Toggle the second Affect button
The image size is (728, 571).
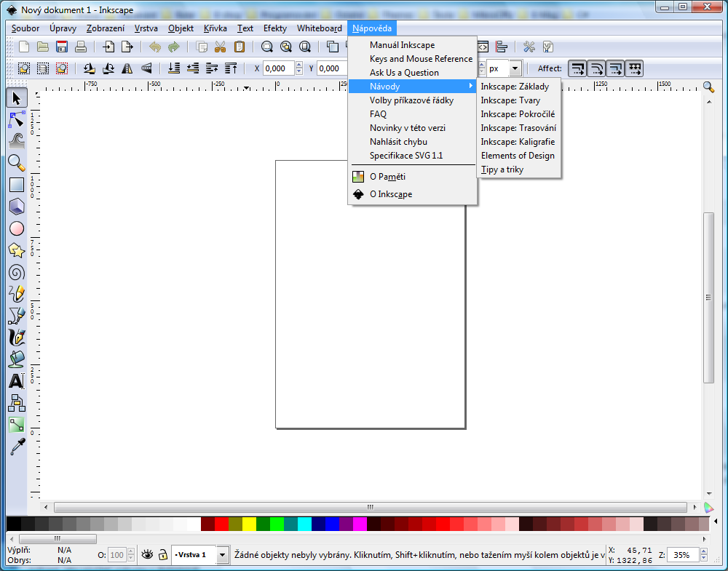(x=597, y=68)
